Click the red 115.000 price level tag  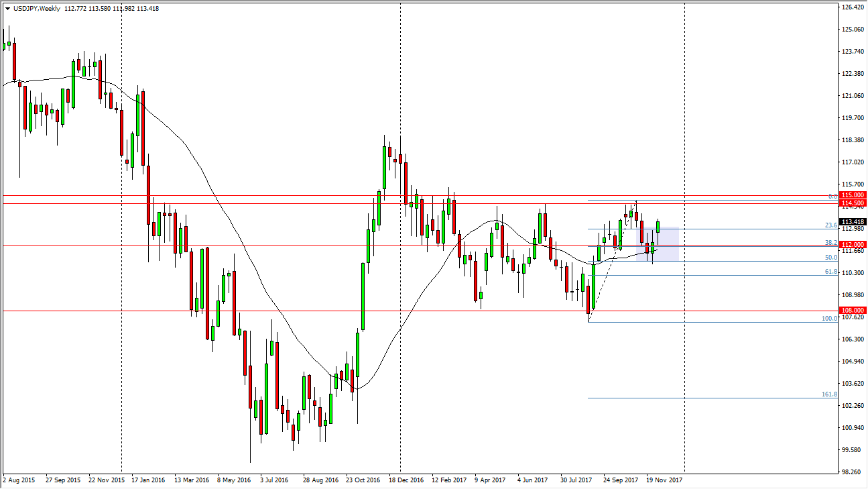pyautogui.click(x=853, y=195)
